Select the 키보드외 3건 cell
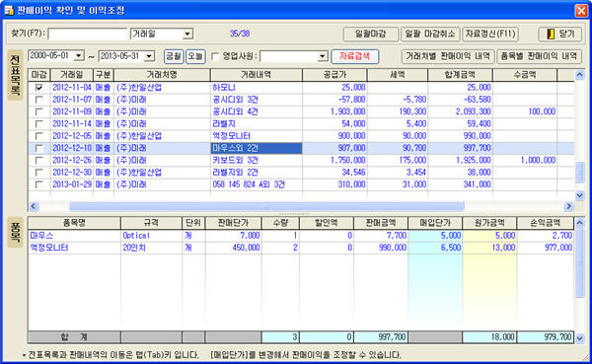The width and height of the screenshot is (592, 364). tap(257, 160)
